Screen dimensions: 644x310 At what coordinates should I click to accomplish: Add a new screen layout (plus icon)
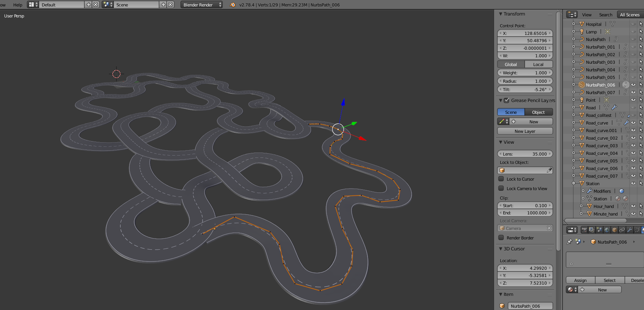point(89,5)
